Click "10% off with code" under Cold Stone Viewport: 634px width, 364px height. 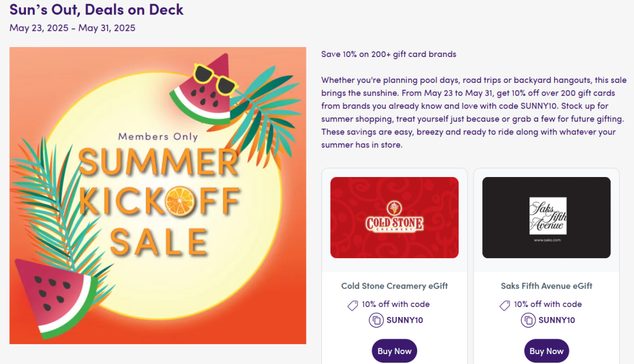[396, 304]
